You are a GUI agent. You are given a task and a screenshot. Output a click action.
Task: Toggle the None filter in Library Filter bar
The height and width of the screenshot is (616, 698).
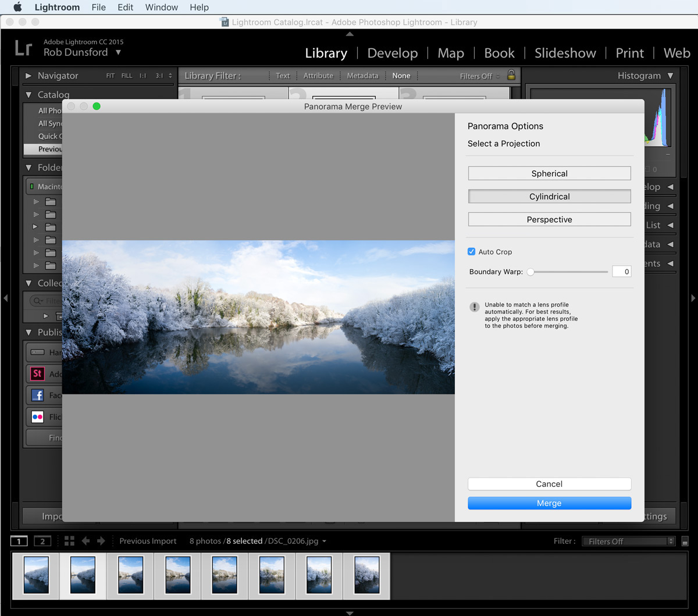(401, 76)
